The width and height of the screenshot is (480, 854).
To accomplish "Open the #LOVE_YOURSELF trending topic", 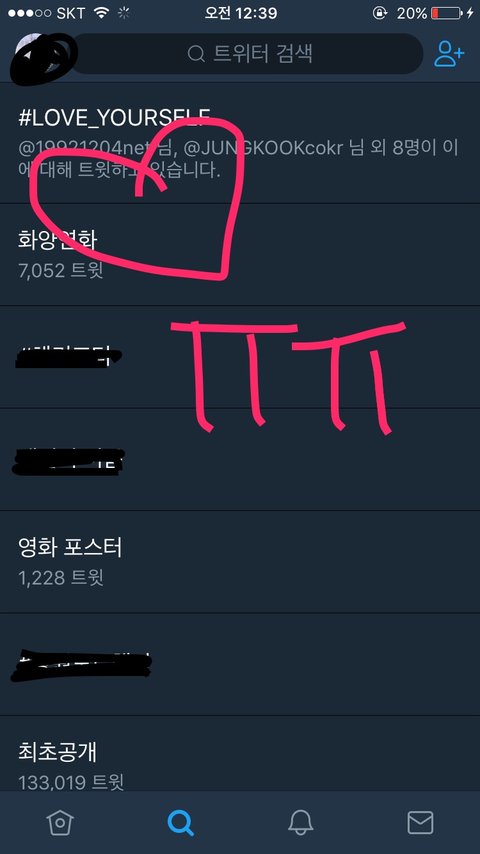I will (240, 143).
